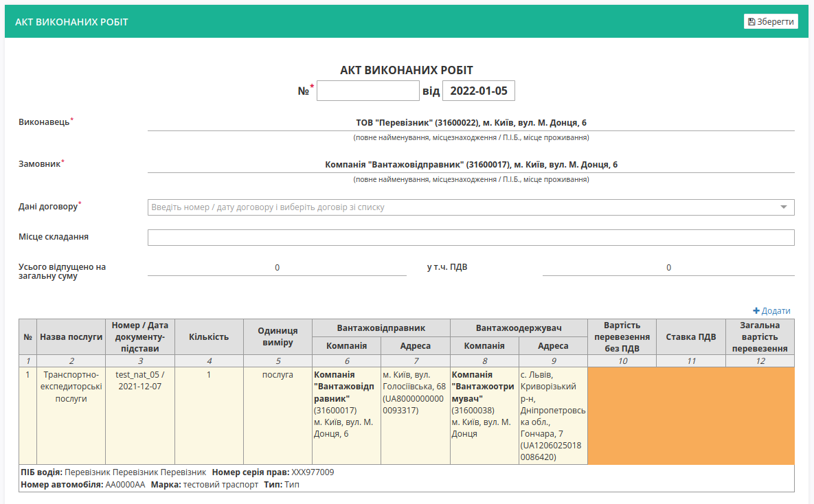Click vehicle brand тестовий траспорт
This screenshot has height=504, width=814.
(221, 485)
